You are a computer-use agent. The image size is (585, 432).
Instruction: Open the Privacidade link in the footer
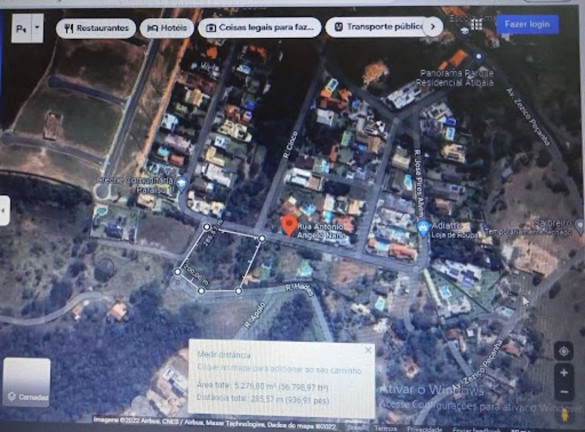[x=424, y=429]
